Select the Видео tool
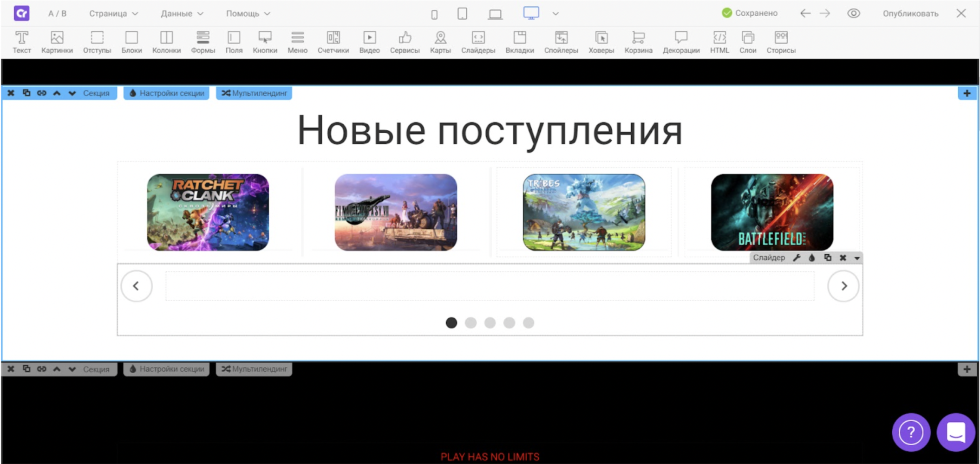The image size is (980, 464). [x=369, y=42]
